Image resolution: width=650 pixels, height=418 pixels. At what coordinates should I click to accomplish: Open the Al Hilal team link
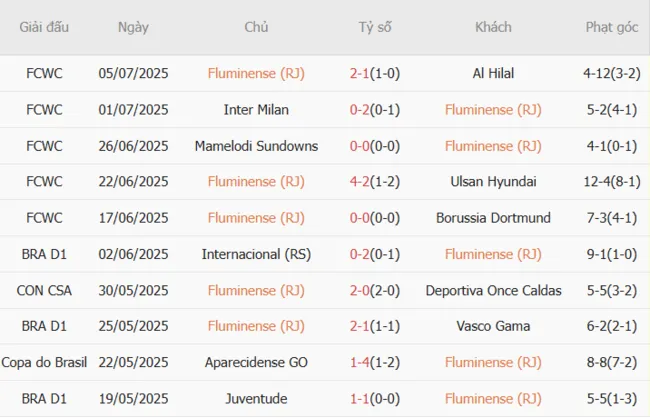(x=493, y=73)
